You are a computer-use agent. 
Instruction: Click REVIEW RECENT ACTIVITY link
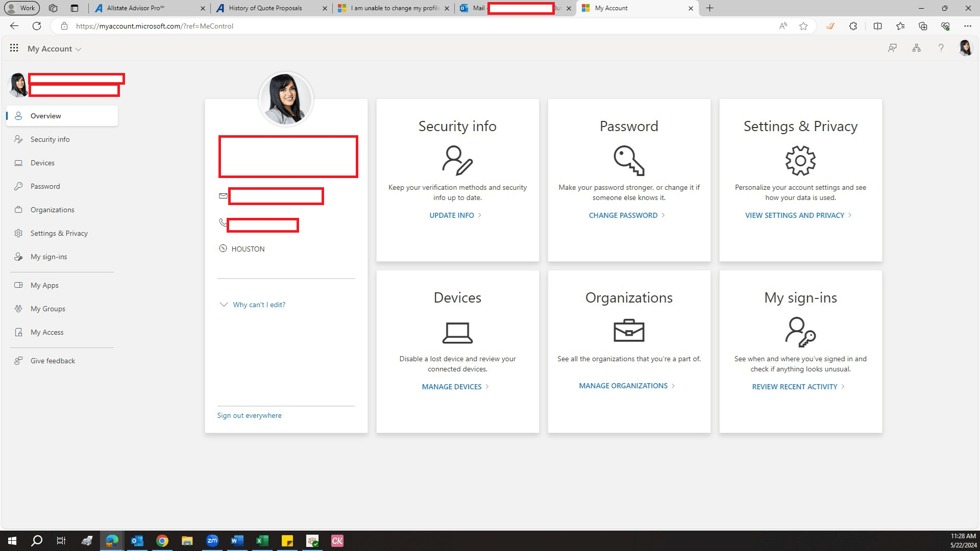click(798, 387)
